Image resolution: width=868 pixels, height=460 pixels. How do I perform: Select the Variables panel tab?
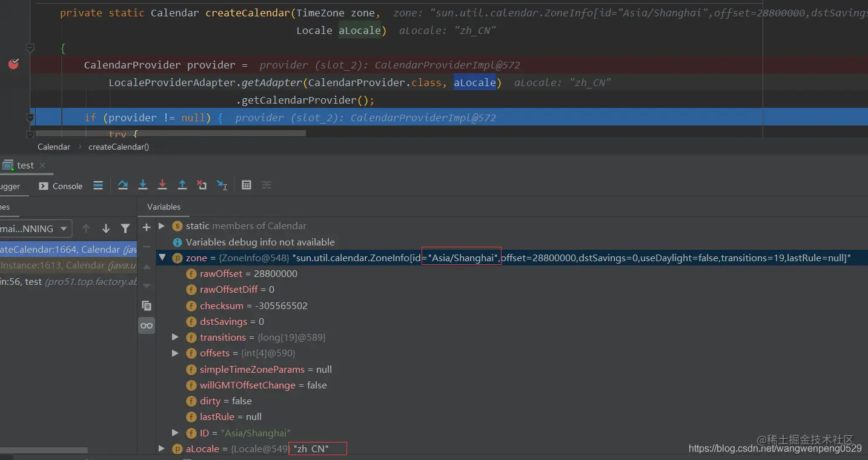[x=164, y=207]
